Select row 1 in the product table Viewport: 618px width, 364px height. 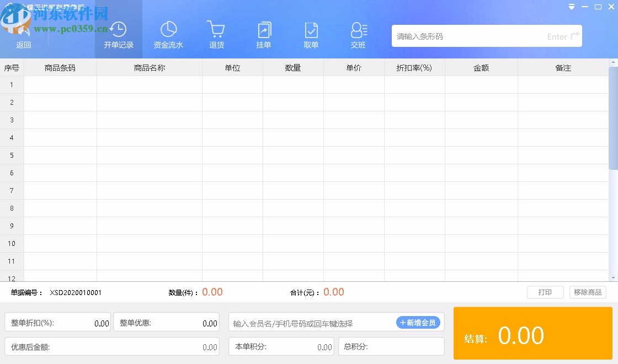coord(149,85)
